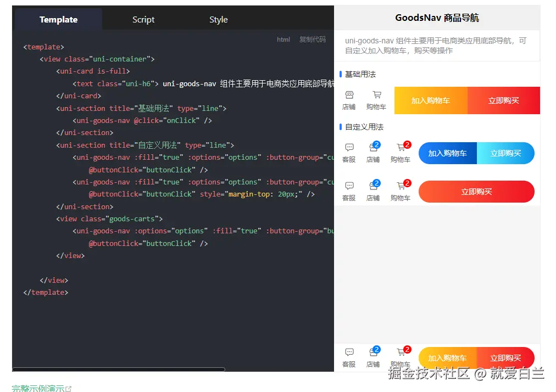This screenshot has height=392, width=556.
Task: Select the 店铺 shop icon in 基础用法 nav
Action: (349, 100)
